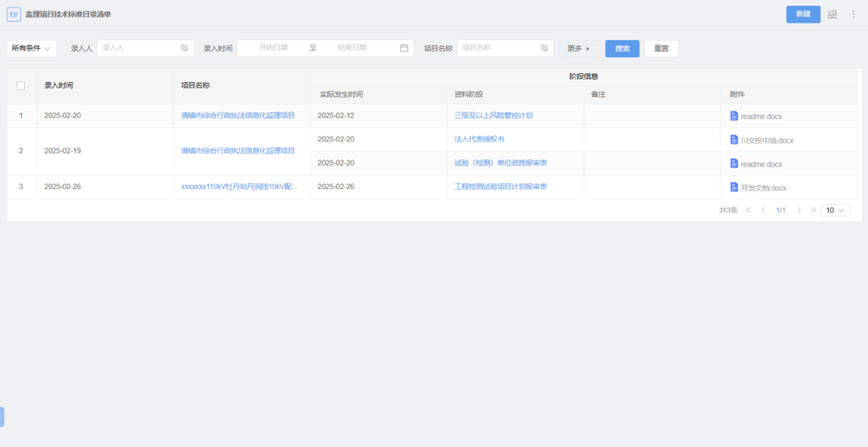Click the 资料阶段 column header

(469, 95)
